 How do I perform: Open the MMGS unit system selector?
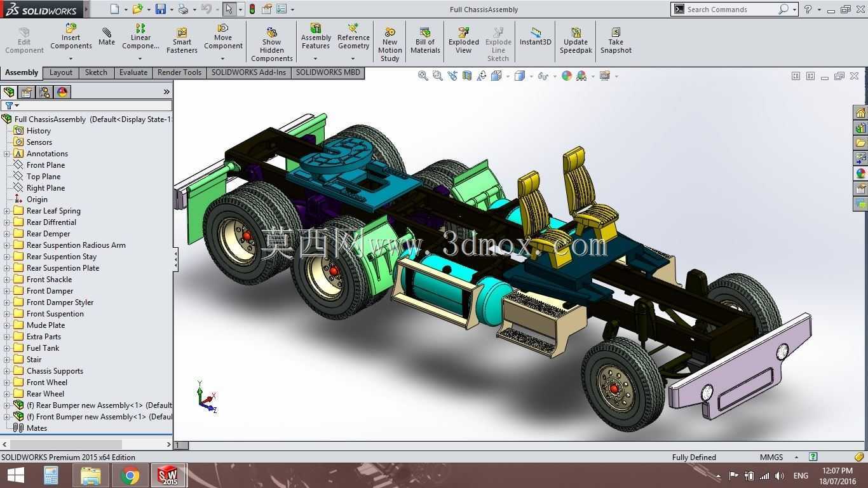pyautogui.click(x=778, y=457)
